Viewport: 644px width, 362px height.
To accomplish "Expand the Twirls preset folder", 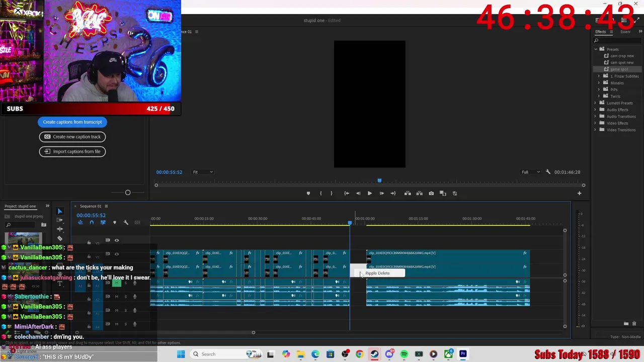I will pos(599,97).
